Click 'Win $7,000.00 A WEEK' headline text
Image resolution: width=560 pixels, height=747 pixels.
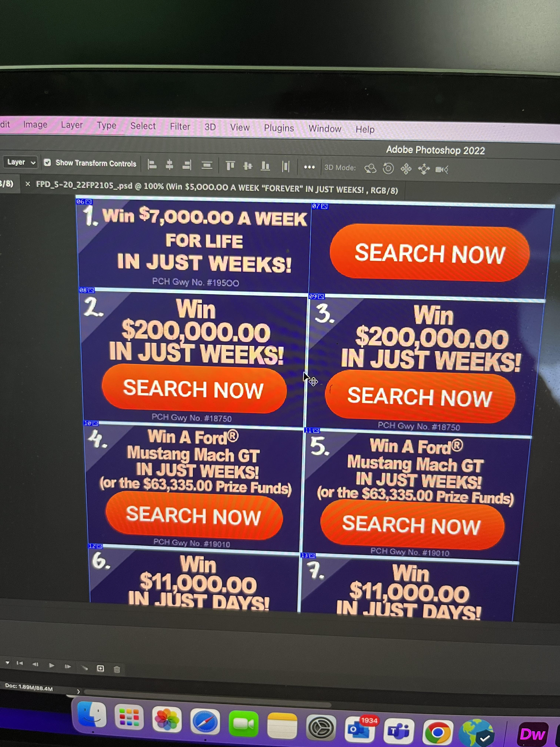coord(205,216)
